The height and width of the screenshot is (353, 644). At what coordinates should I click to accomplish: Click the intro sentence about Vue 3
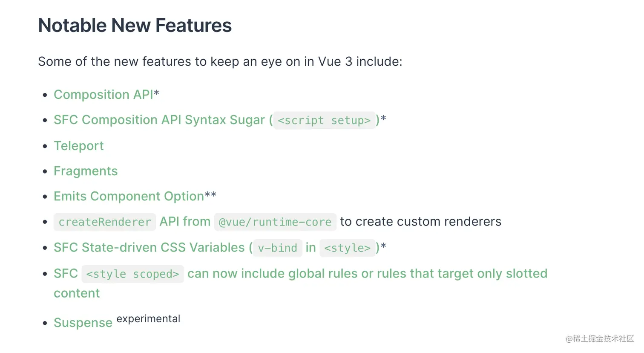click(220, 62)
